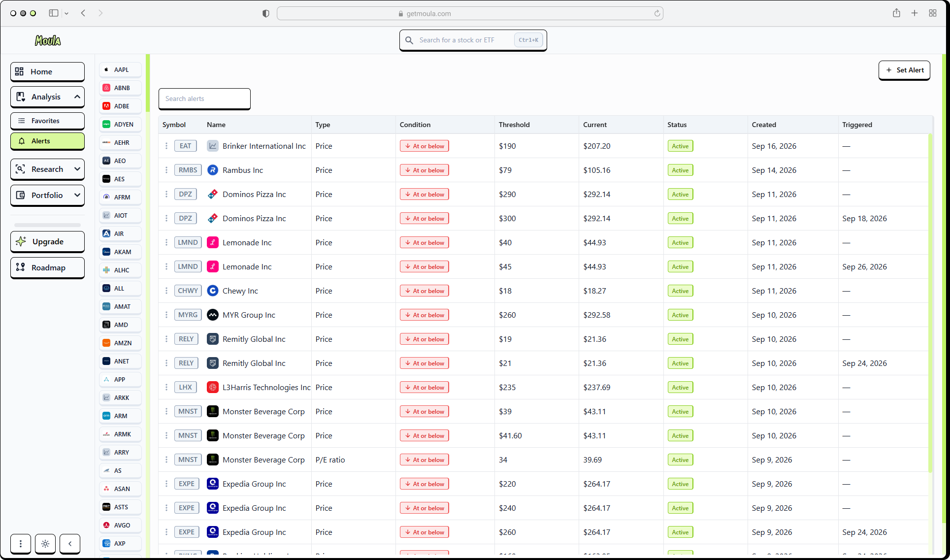Click the Set Alert button

point(904,70)
